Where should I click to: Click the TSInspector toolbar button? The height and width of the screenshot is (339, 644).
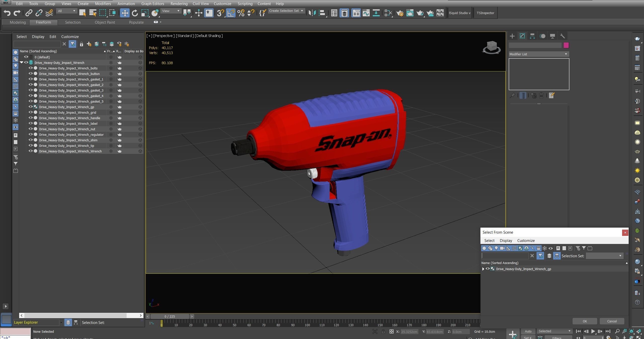(485, 13)
